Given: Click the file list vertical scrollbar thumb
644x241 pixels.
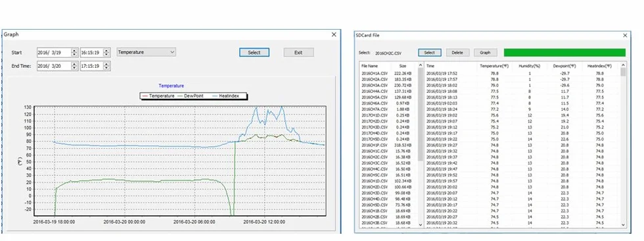Looking at the screenshot, I should (420, 115).
